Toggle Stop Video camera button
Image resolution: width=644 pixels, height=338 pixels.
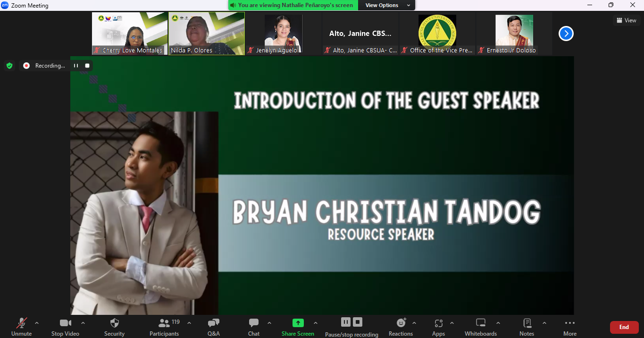(65, 323)
